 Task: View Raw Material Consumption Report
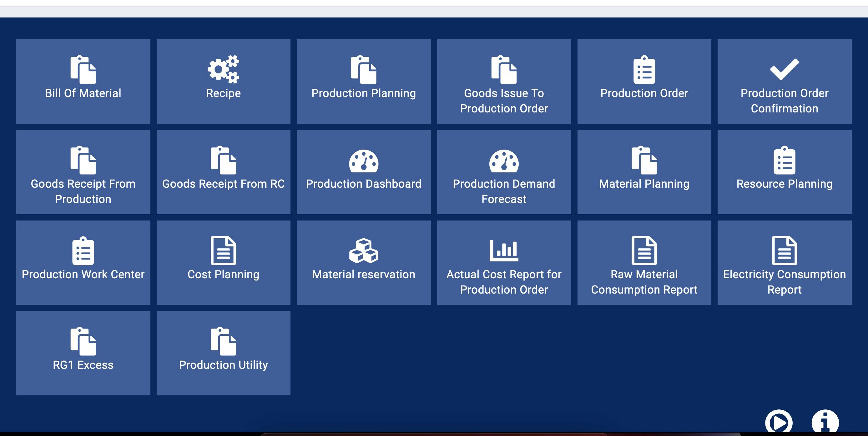pos(644,263)
